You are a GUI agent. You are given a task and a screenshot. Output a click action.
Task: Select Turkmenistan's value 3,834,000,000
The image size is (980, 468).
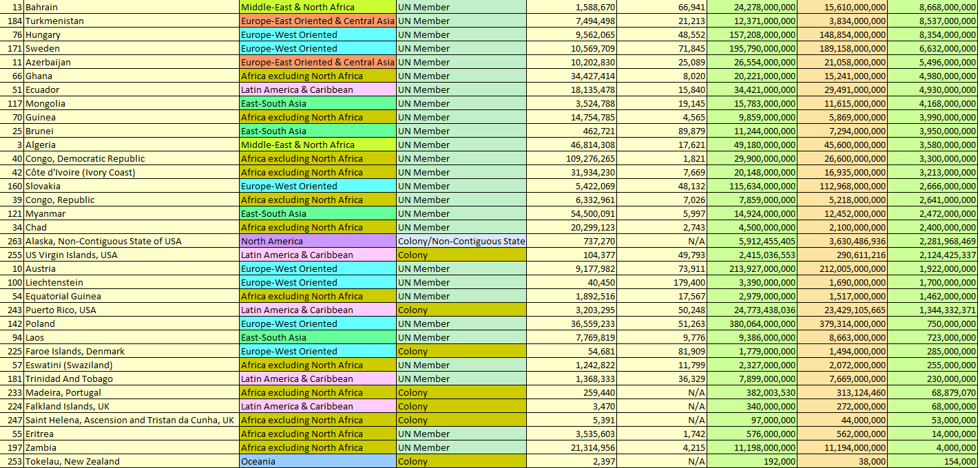(842, 21)
